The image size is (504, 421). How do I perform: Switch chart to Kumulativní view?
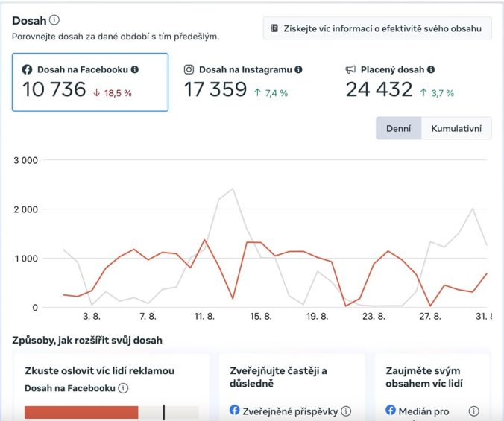(456, 128)
